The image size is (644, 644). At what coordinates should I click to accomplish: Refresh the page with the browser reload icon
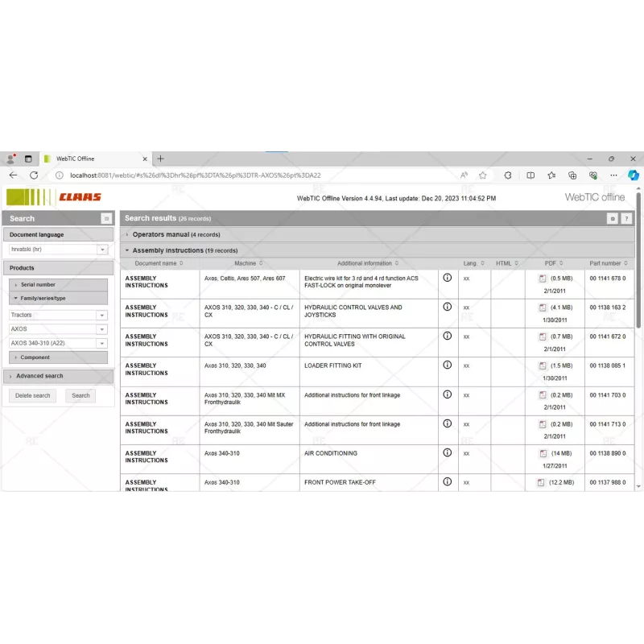(34, 175)
